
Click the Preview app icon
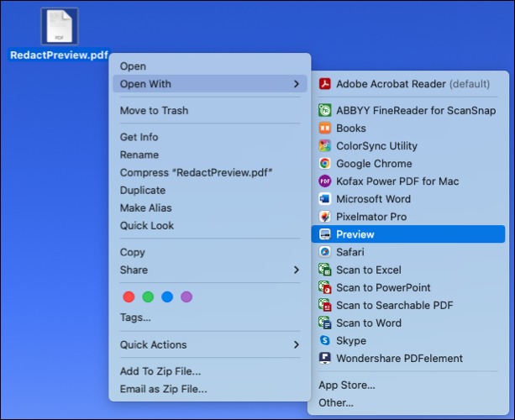pyautogui.click(x=325, y=234)
